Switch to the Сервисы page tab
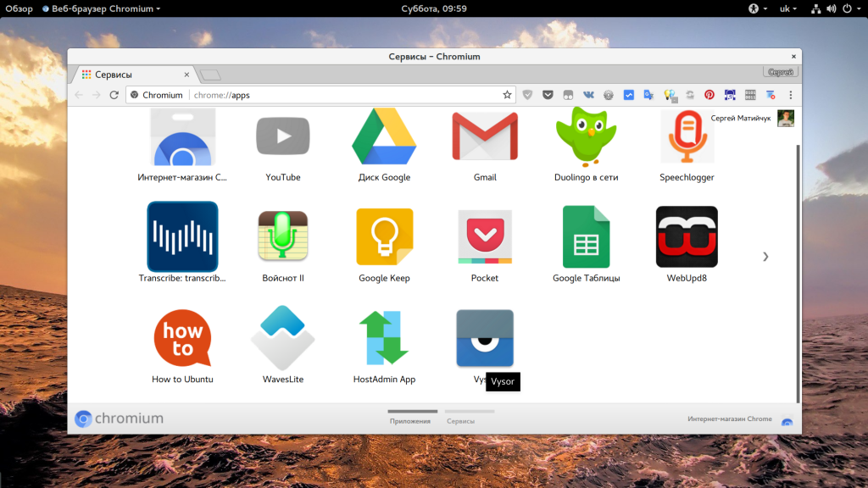This screenshot has height=488, width=868. [460, 420]
